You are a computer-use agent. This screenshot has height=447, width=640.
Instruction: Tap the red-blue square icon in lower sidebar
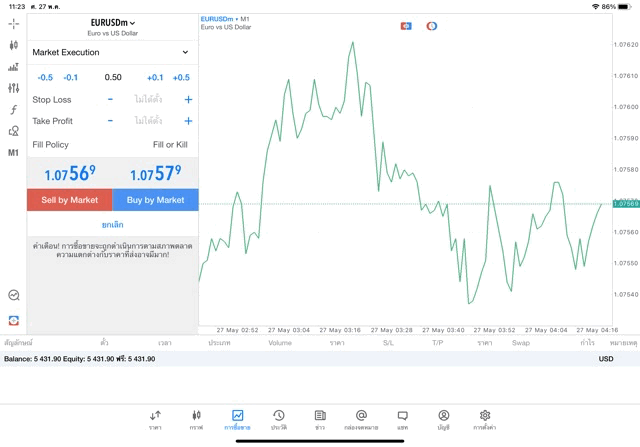pyautogui.click(x=13, y=320)
